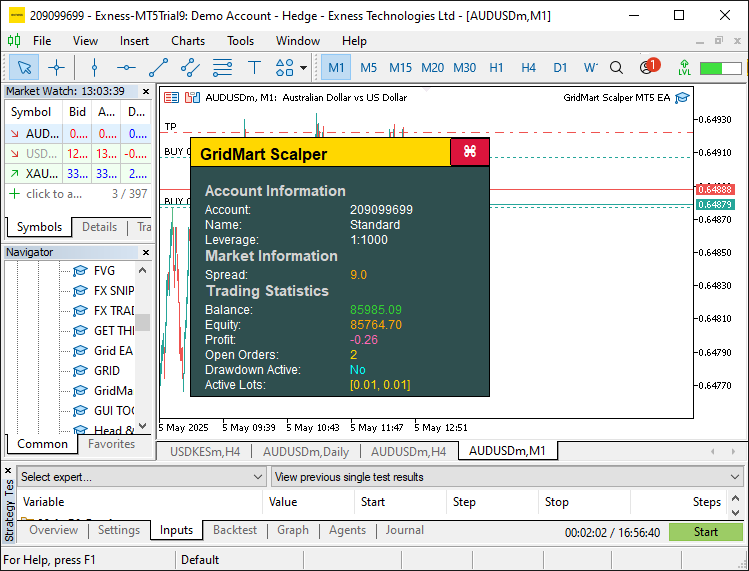Switch to Details tab in Market Watch

(99, 227)
